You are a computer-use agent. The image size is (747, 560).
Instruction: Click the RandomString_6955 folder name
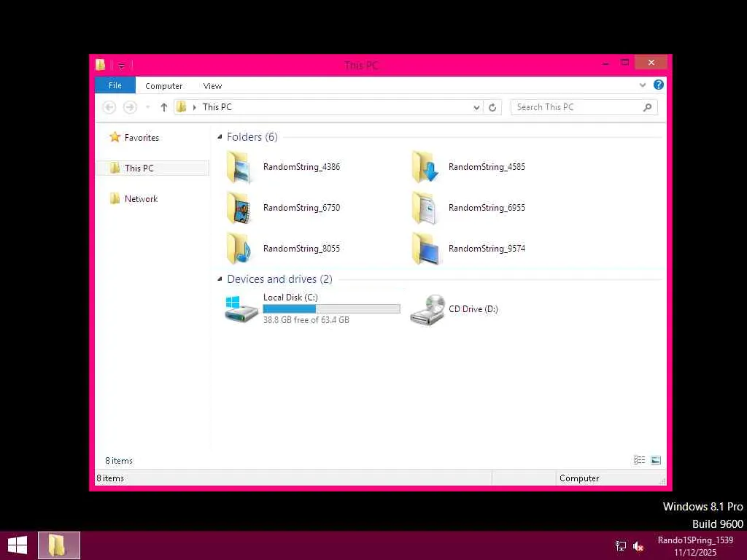tap(487, 208)
